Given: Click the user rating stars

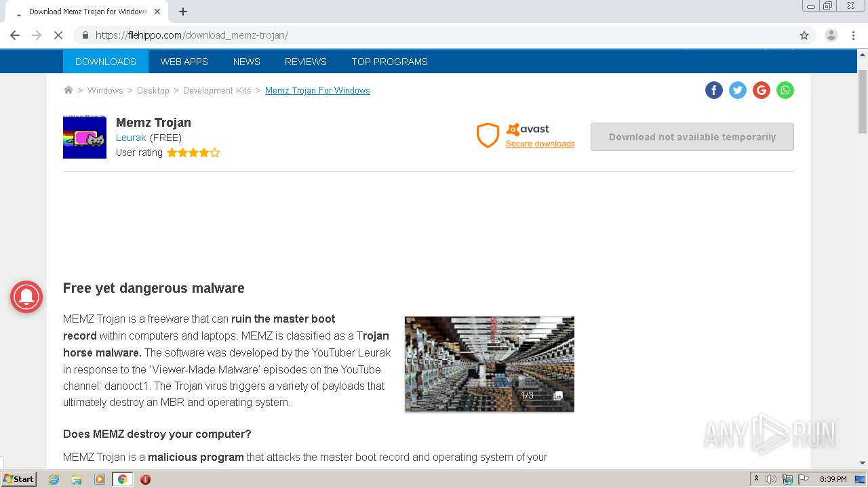Looking at the screenshot, I should point(193,153).
